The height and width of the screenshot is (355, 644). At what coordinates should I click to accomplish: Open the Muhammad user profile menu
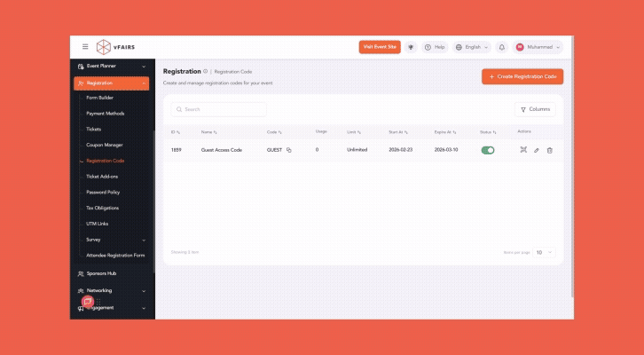538,47
